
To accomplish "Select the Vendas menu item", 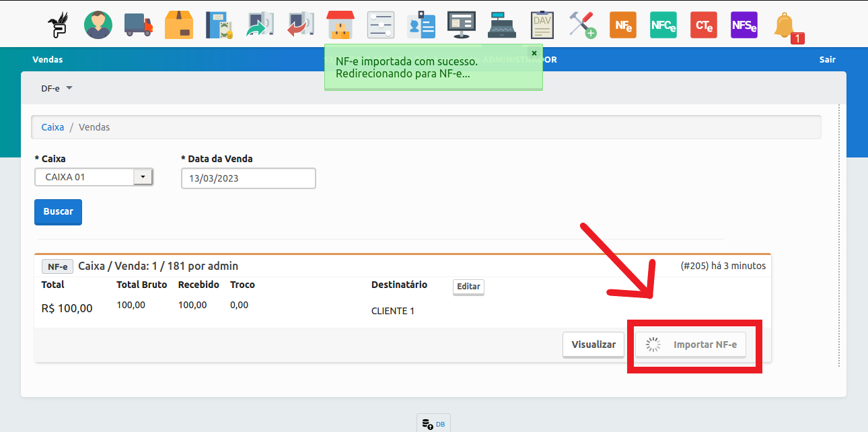I will pos(47,59).
